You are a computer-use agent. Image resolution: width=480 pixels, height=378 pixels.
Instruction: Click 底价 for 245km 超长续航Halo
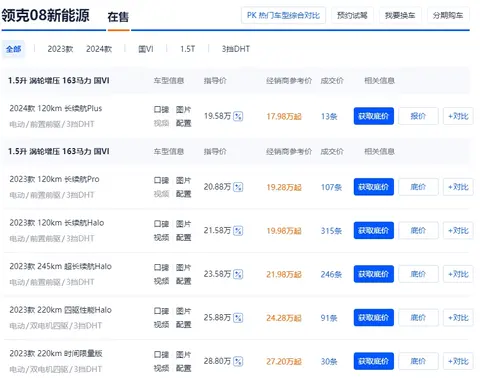pyautogui.click(x=418, y=274)
